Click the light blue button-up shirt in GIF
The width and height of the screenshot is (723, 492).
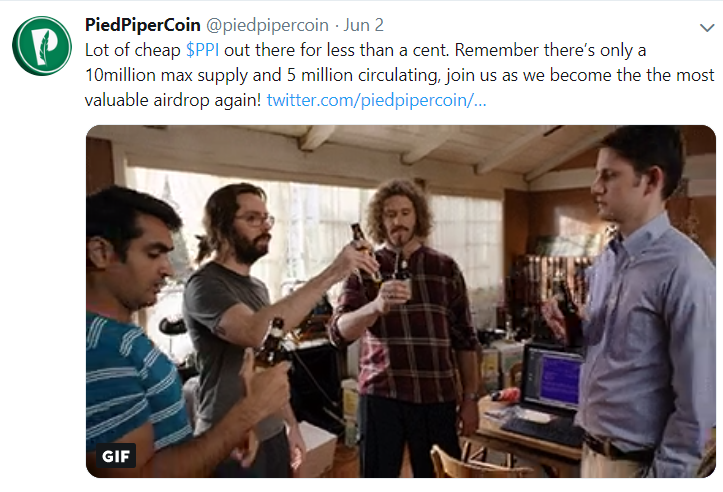point(648,333)
